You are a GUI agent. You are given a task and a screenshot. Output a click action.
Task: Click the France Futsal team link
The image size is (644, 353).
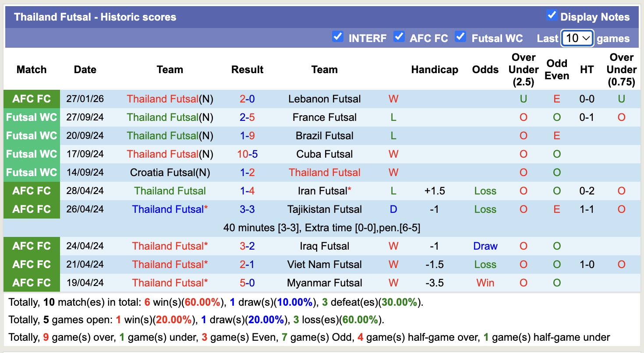click(x=324, y=117)
